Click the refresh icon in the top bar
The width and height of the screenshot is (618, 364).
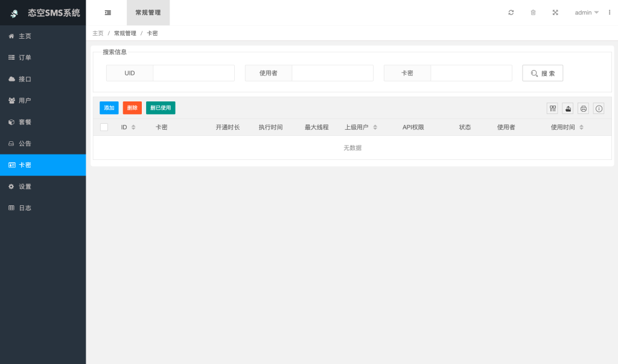(511, 12)
